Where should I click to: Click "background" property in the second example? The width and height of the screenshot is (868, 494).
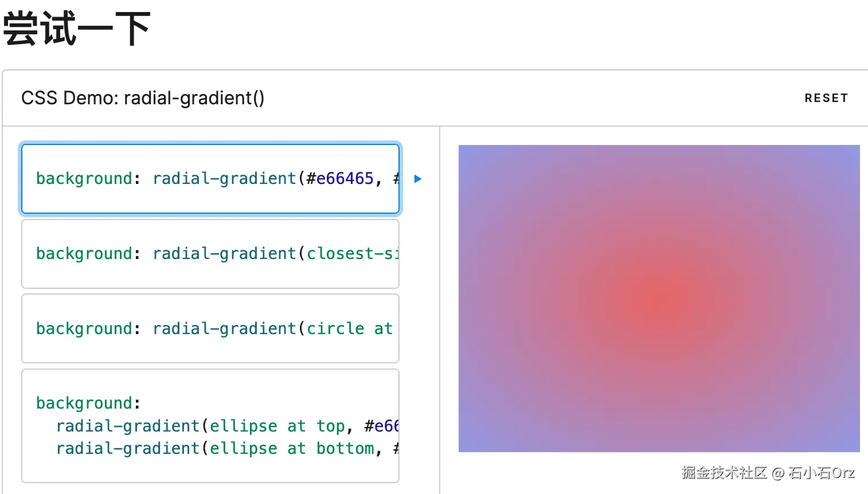click(x=84, y=253)
